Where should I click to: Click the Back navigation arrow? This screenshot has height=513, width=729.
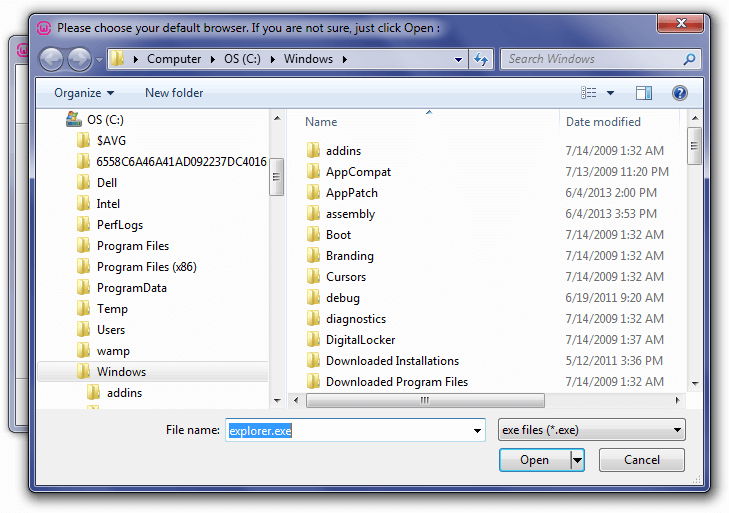pyautogui.click(x=51, y=60)
